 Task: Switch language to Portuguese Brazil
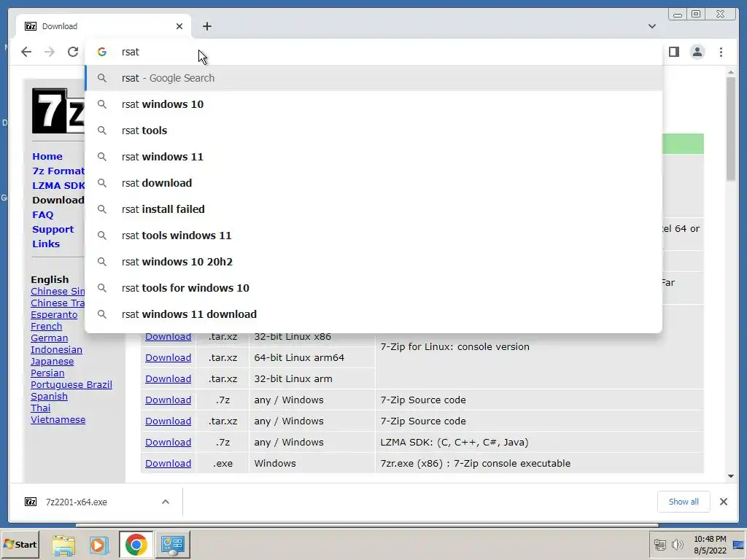[71, 385]
